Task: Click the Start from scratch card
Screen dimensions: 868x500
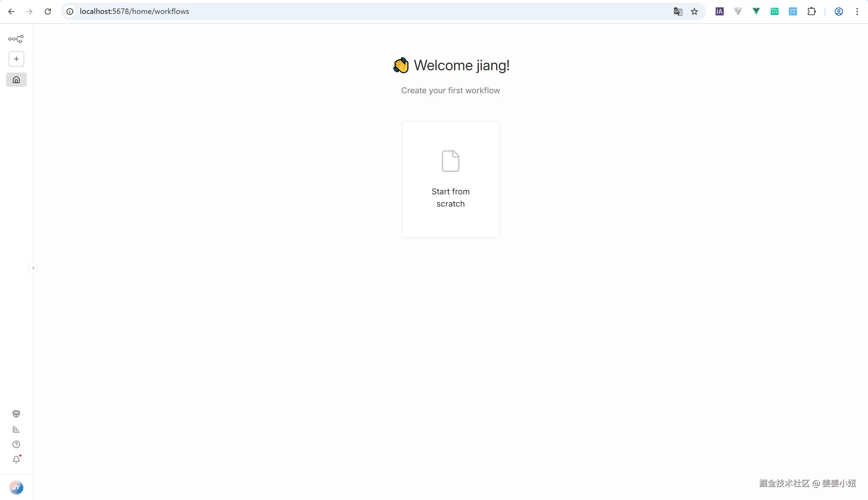Action: [x=450, y=179]
